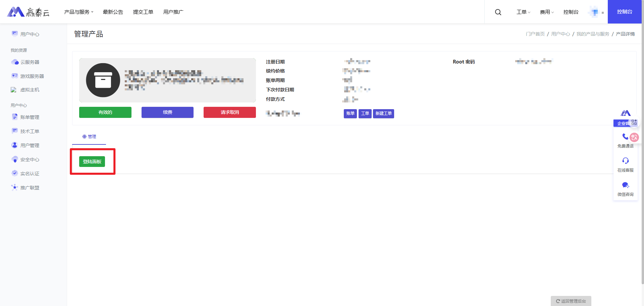Open online customer service headset icon
The image size is (644, 306).
625,161
